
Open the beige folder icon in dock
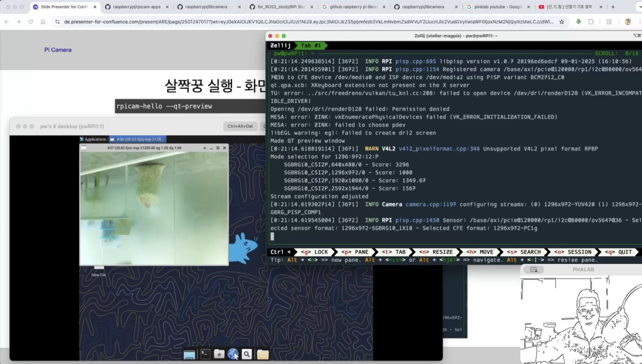[263, 355]
